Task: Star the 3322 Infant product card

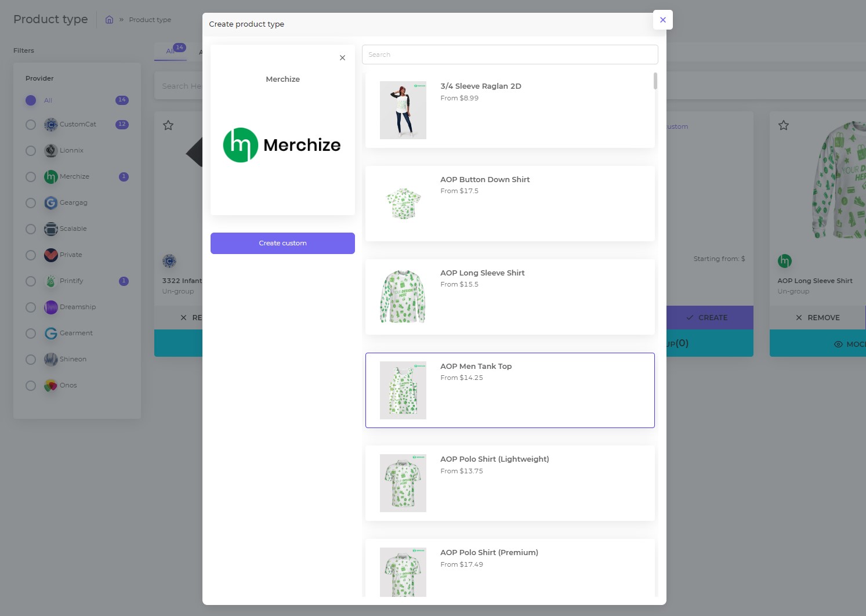Action: [x=168, y=125]
